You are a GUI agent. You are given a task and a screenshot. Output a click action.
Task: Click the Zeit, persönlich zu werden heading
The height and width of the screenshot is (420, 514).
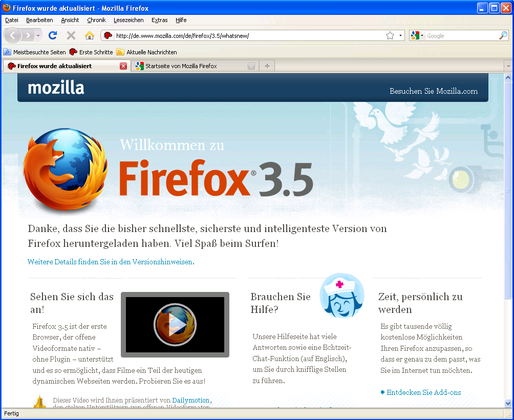(x=420, y=303)
